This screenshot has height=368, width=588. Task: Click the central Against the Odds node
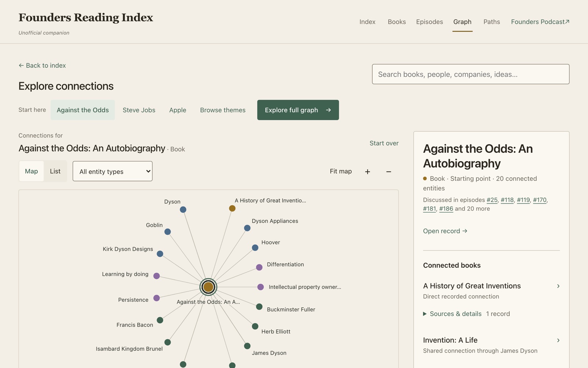(x=208, y=287)
